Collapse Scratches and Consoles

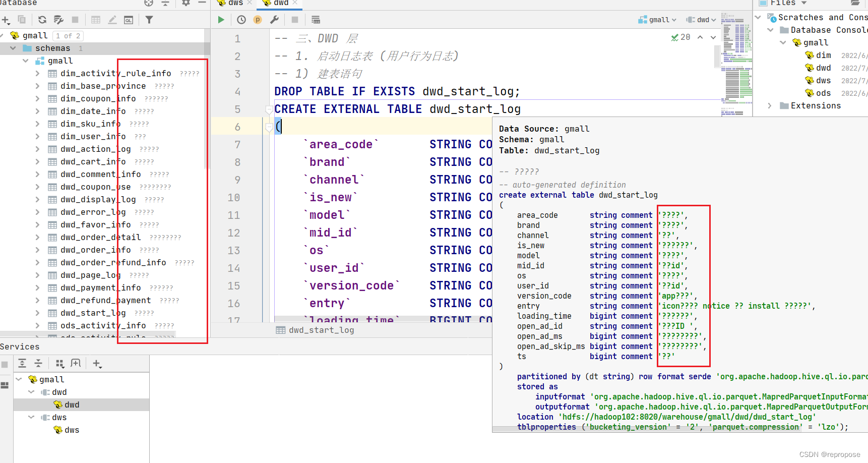(758, 17)
